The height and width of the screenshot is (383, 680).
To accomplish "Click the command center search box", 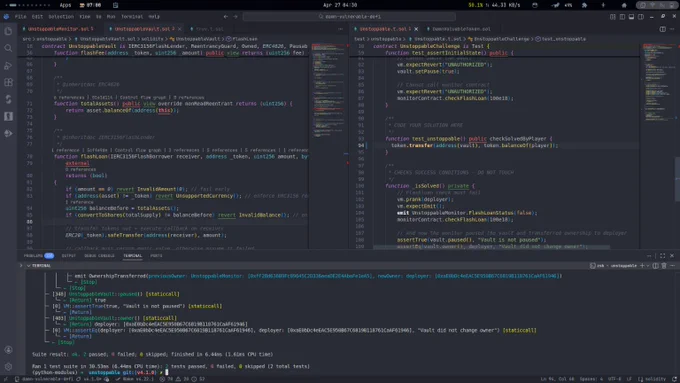I will [349, 16].
